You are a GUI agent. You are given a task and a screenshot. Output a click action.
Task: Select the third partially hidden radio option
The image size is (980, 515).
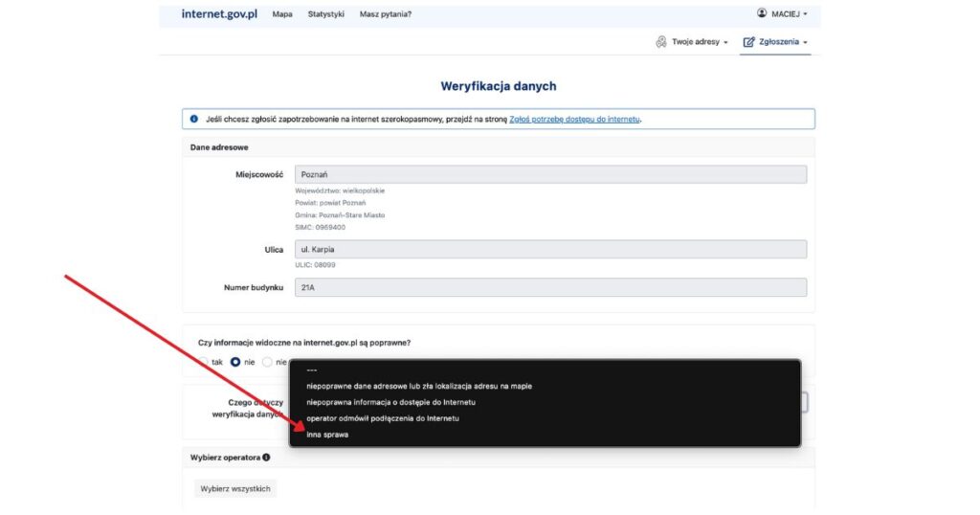267,363
